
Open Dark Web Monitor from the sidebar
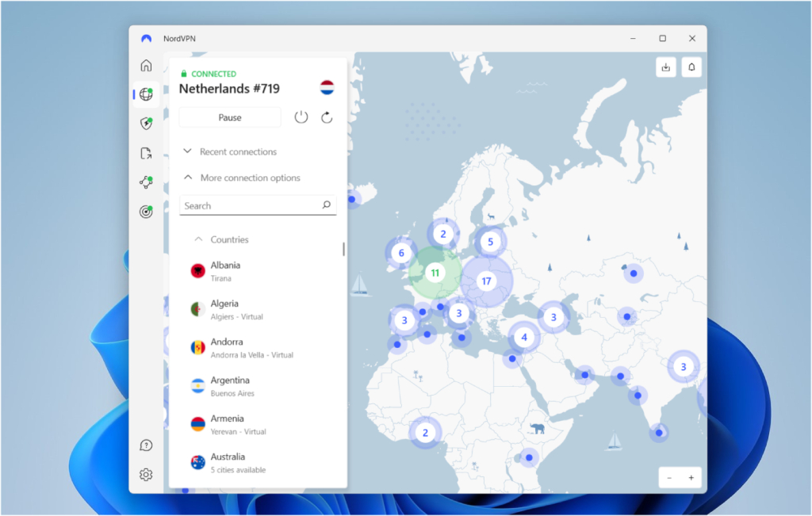tap(146, 210)
